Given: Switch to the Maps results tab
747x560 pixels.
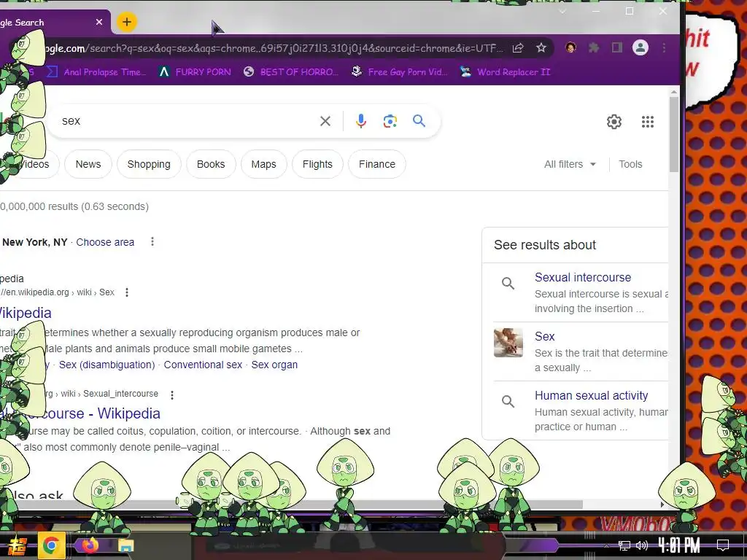Looking at the screenshot, I should [263, 164].
